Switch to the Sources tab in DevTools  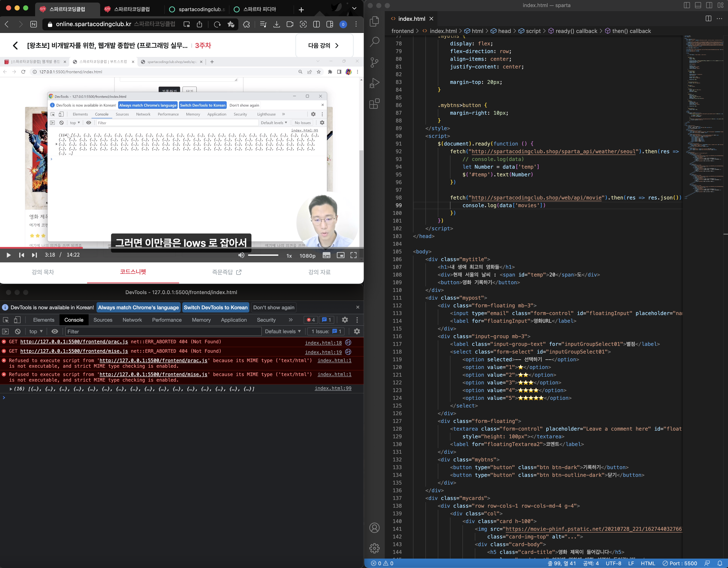(x=103, y=320)
